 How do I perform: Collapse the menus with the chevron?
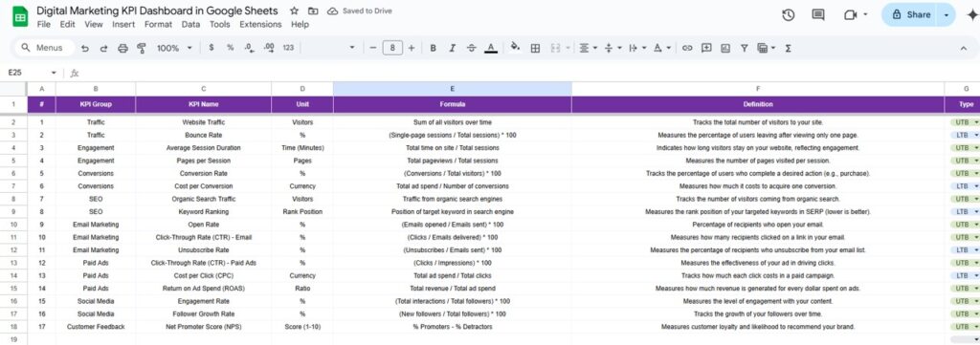(x=963, y=48)
